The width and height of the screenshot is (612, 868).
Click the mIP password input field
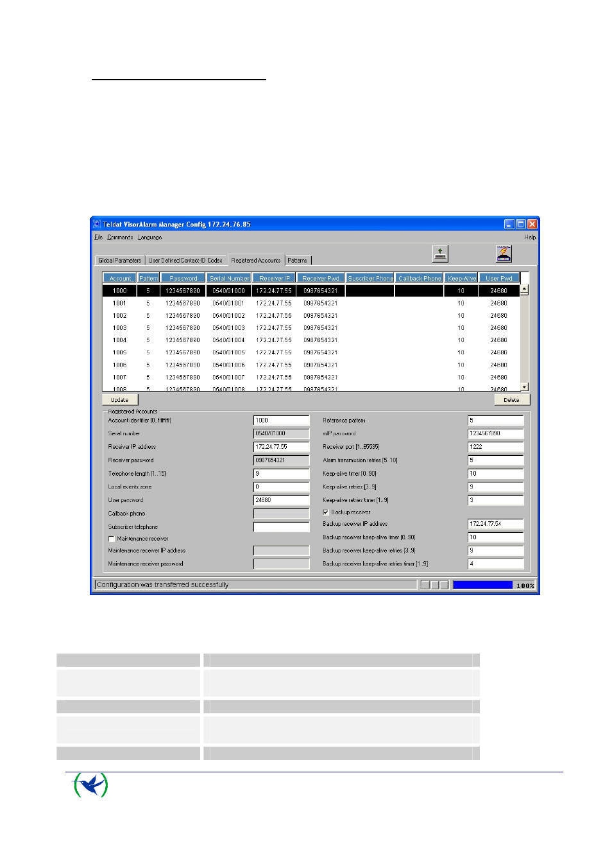pos(496,433)
